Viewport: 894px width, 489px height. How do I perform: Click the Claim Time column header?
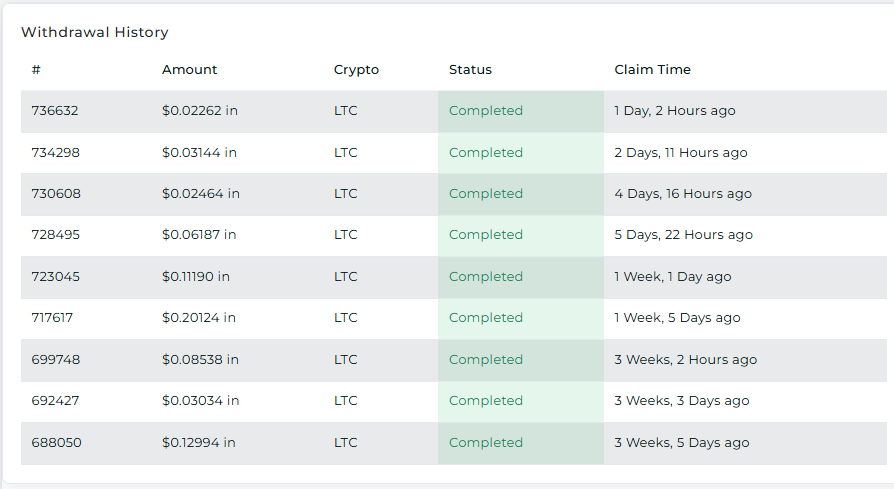coord(652,70)
